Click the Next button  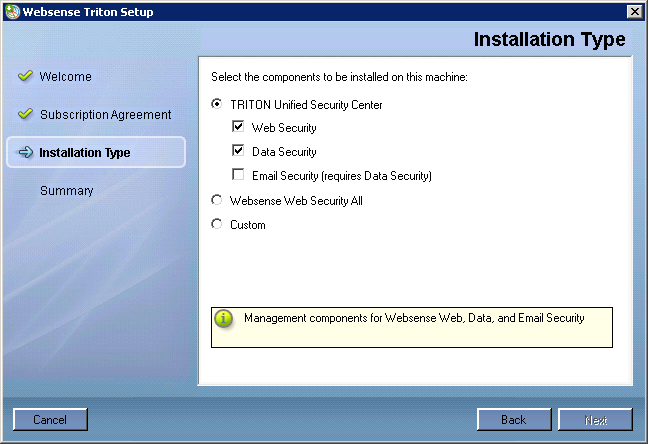595,420
